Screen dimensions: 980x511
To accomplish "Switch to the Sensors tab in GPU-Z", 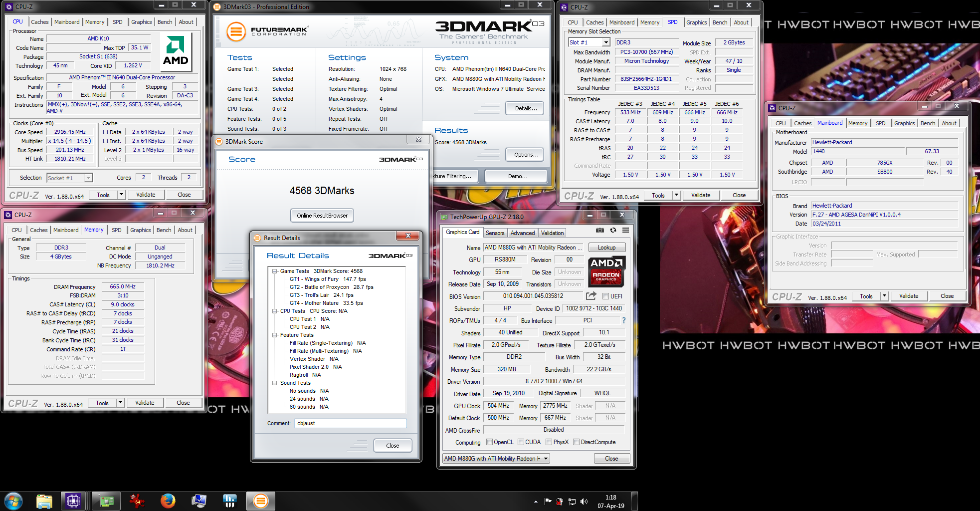I will point(495,233).
